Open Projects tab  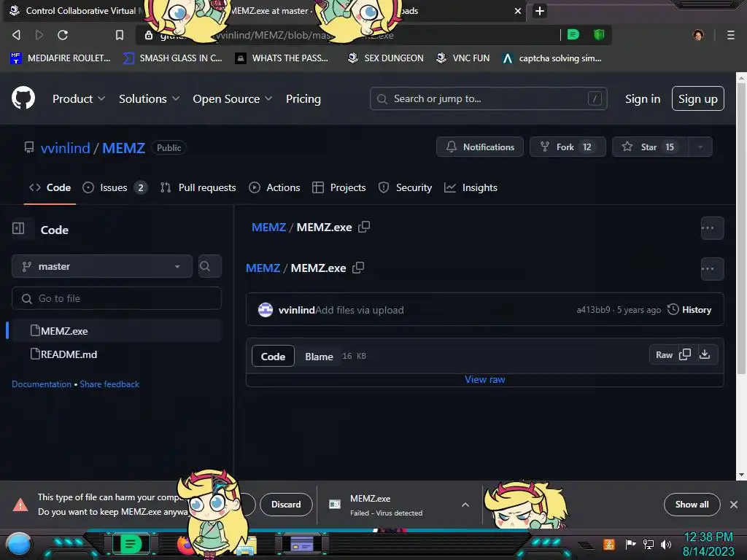pyautogui.click(x=338, y=187)
